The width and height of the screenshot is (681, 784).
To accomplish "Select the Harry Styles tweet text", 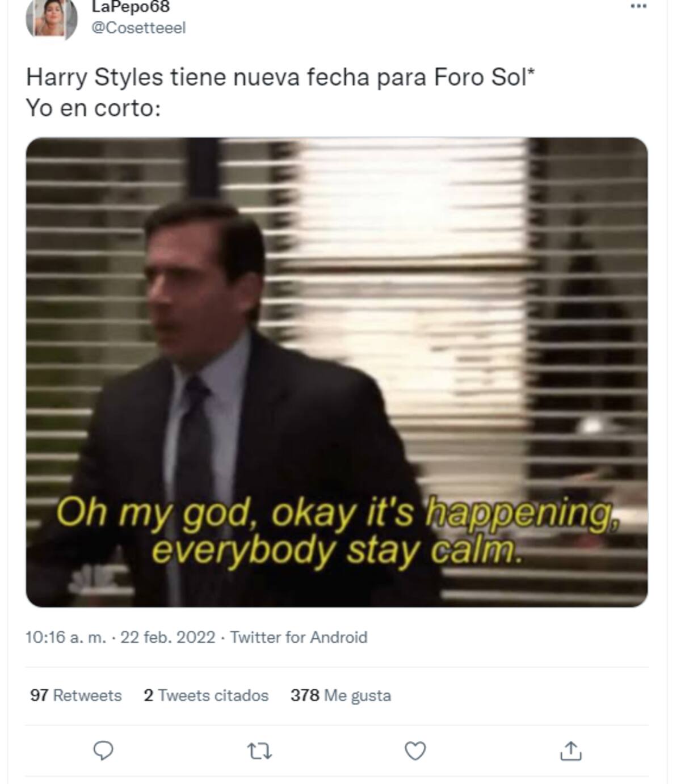I will pos(280,77).
